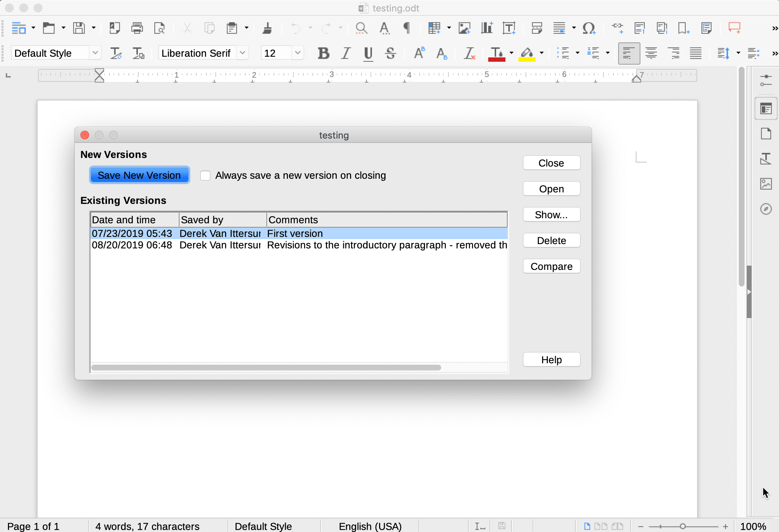
Task: Click the Insert Hyperlink icon
Action: click(617, 27)
